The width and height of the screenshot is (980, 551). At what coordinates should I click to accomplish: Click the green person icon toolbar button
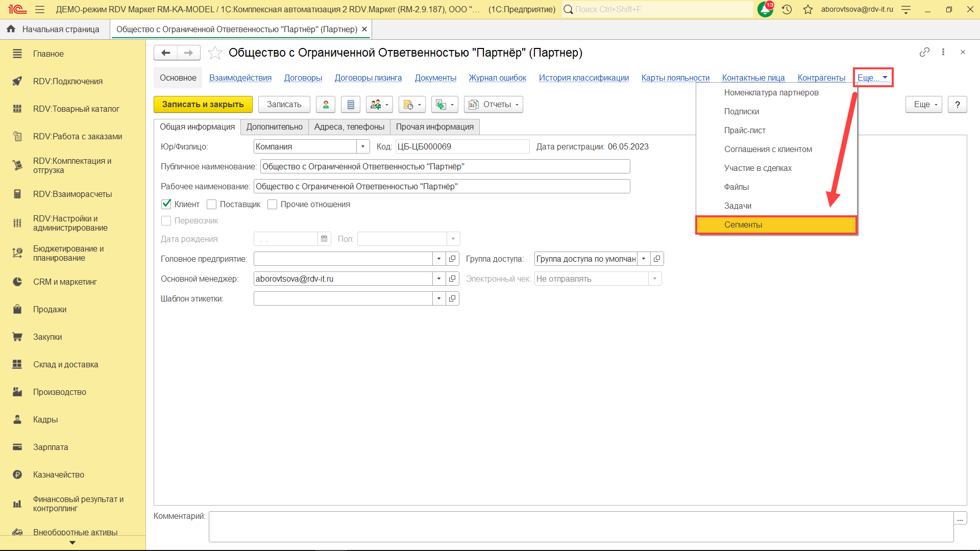pyautogui.click(x=326, y=105)
